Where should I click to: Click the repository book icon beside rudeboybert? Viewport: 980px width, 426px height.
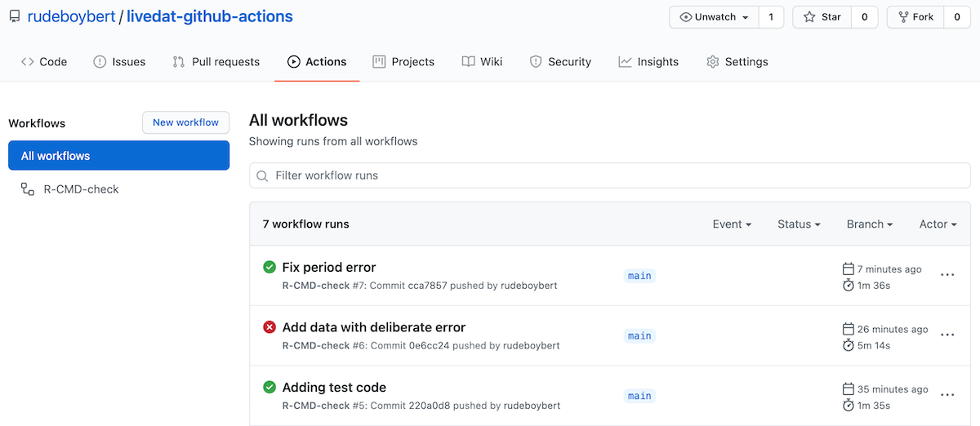pyautogui.click(x=14, y=16)
